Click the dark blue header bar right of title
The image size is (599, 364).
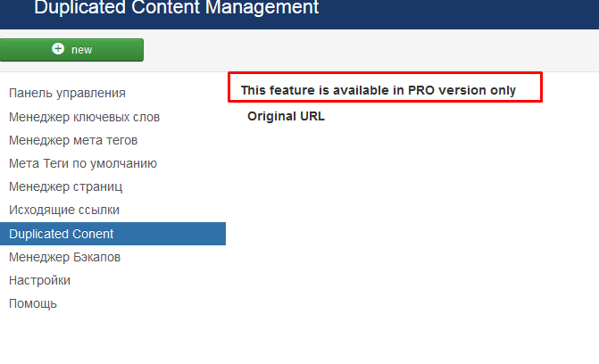pos(459,13)
